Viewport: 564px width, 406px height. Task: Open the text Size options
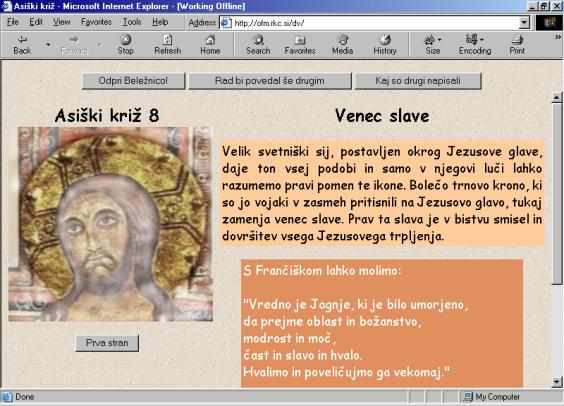coord(433,45)
